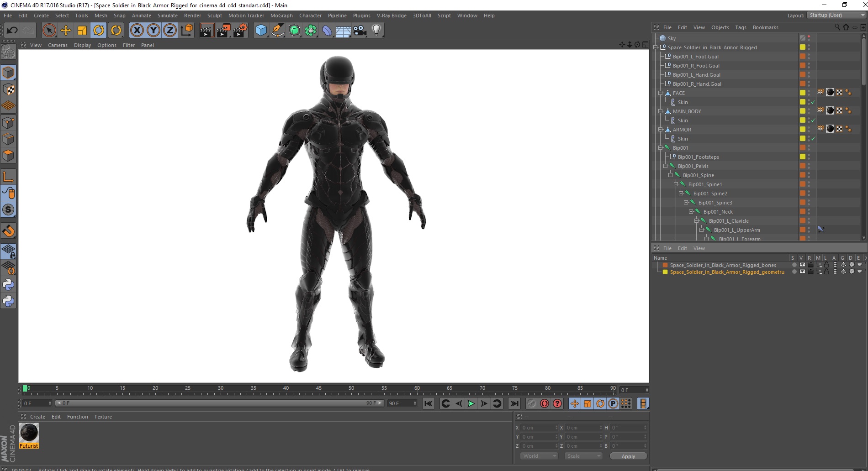
Task: Open Edit Render Settings icon
Action: tap(240, 31)
